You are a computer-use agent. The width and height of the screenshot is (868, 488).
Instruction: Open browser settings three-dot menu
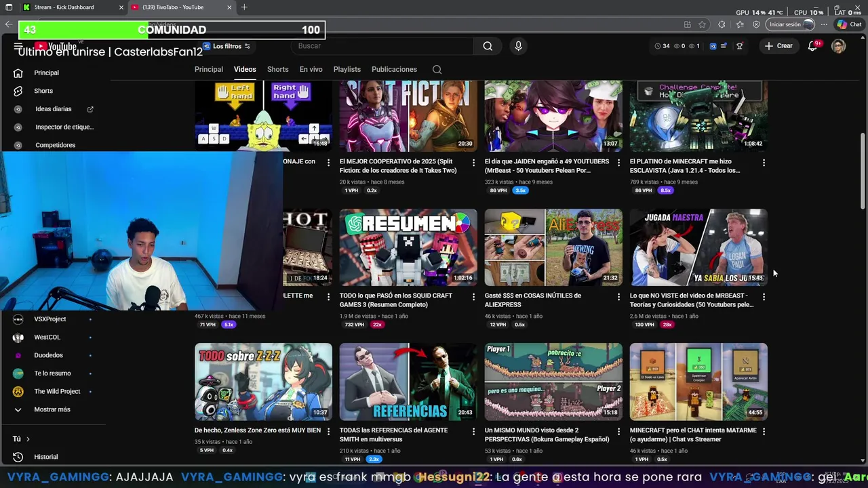click(824, 24)
